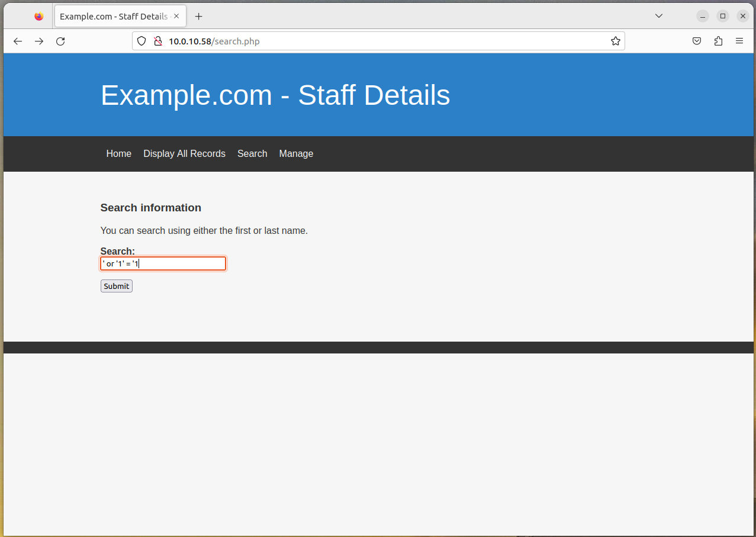Open the Display All Records page

(x=184, y=154)
